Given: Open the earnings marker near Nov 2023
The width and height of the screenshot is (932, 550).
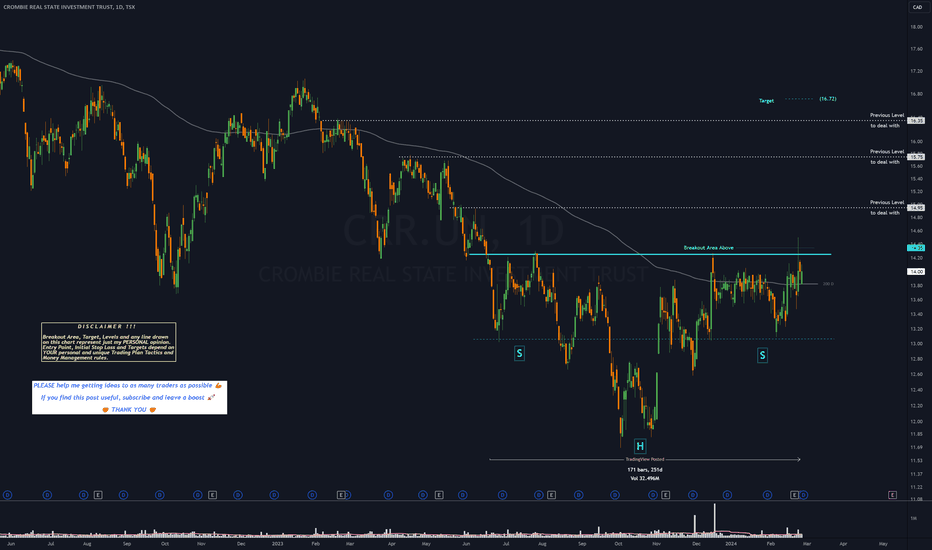Looking at the screenshot, I should tap(666, 495).
